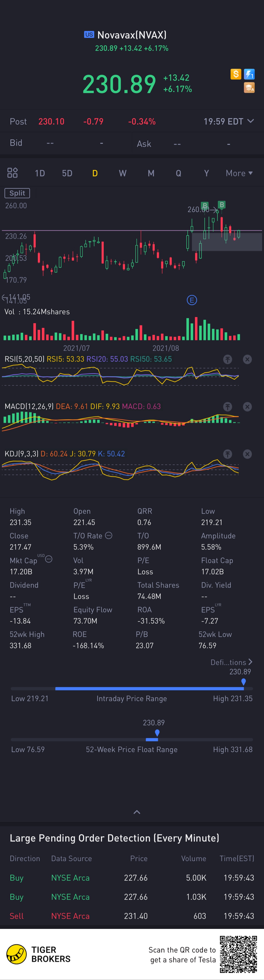Select the D daily chart tab
Image resolution: width=264 pixels, height=980 pixels.
(95, 173)
